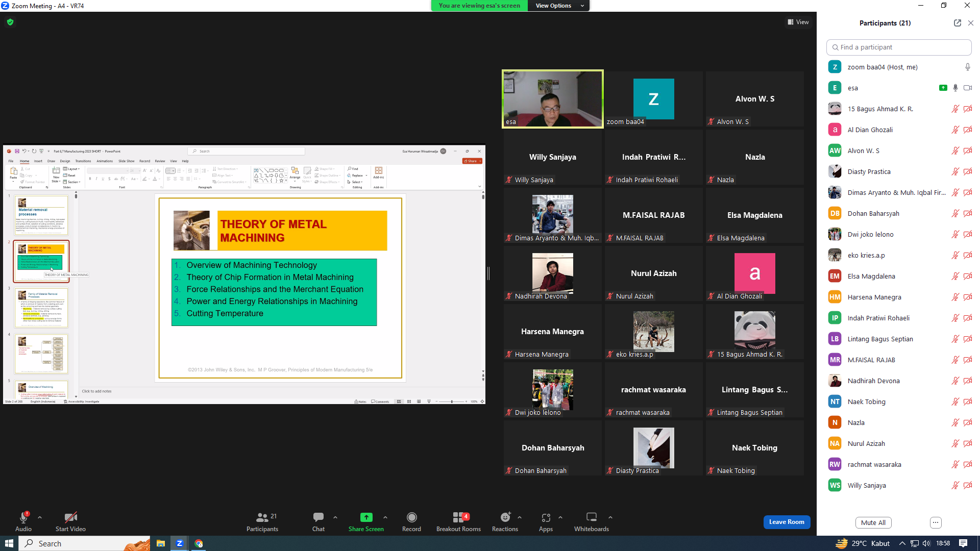Viewport: 980px width, 551px height.
Task: Click the Paste clipboard icon
Action: click(x=14, y=171)
